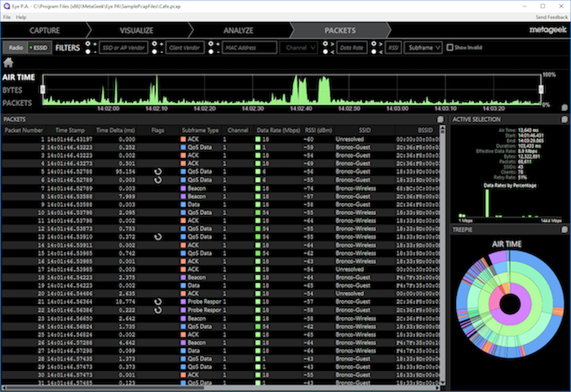Switch the timeline graph to PACKETS
571x392 pixels.
(17, 103)
